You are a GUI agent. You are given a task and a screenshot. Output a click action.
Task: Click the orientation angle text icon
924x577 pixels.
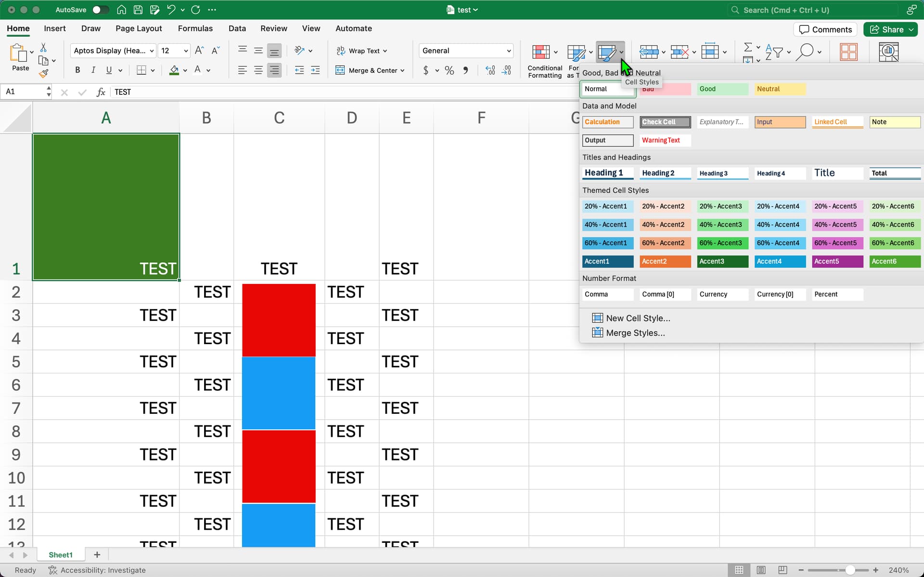tap(299, 51)
